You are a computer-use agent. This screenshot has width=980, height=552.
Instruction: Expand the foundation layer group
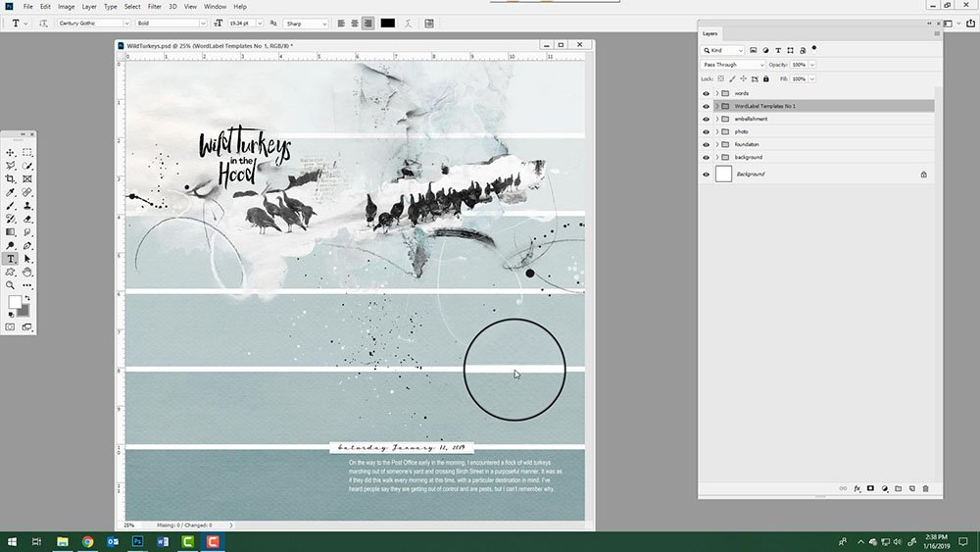pyautogui.click(x=717, y=144)
